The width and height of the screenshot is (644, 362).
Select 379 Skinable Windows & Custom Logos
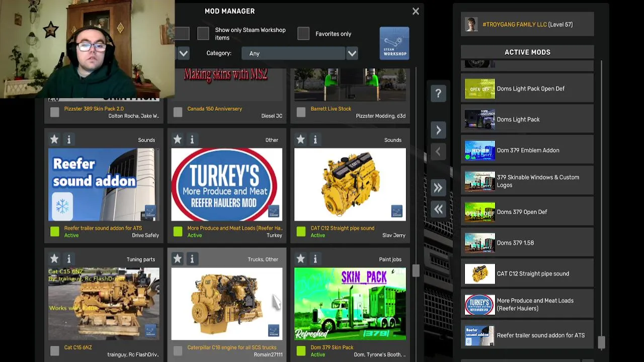coord(527,181)
